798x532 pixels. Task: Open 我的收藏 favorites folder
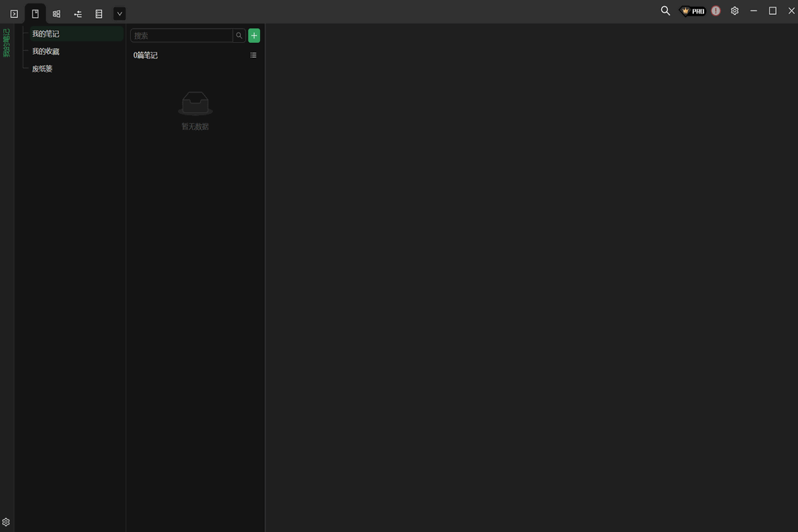(x=46, y=52)
